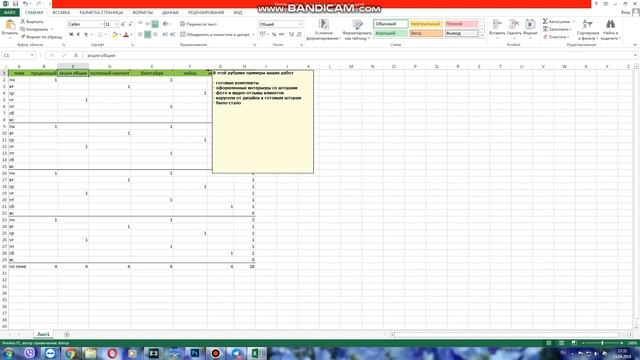Screen dimensions: 640x360
Task: Click the Name Box cell reference field
Action: click(18, 56)
